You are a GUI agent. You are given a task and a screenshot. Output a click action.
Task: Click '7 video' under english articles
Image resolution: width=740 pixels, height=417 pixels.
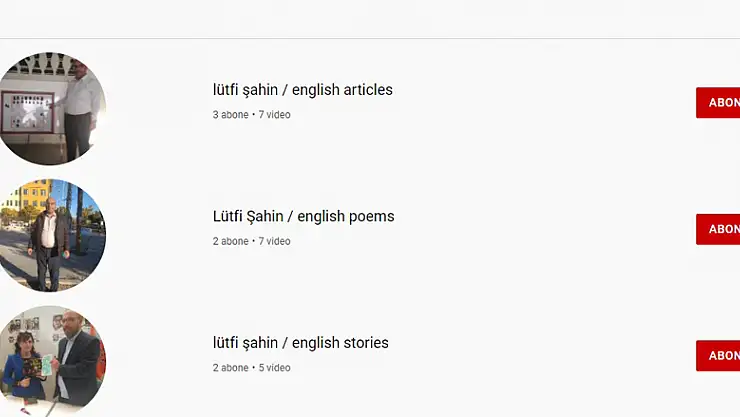[x=274, y=115]
